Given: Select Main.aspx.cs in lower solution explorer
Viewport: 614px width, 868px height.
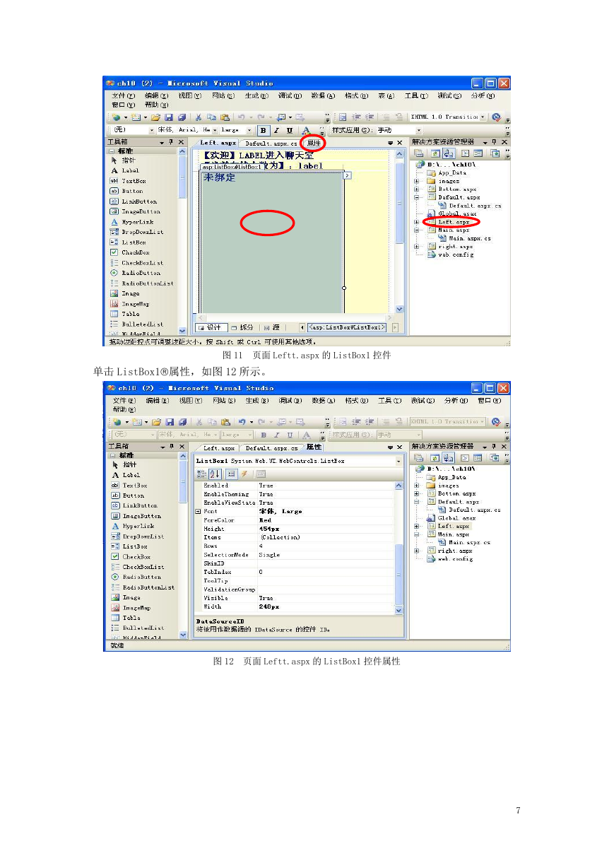Looking at the screenshot, I should point(464,543).
